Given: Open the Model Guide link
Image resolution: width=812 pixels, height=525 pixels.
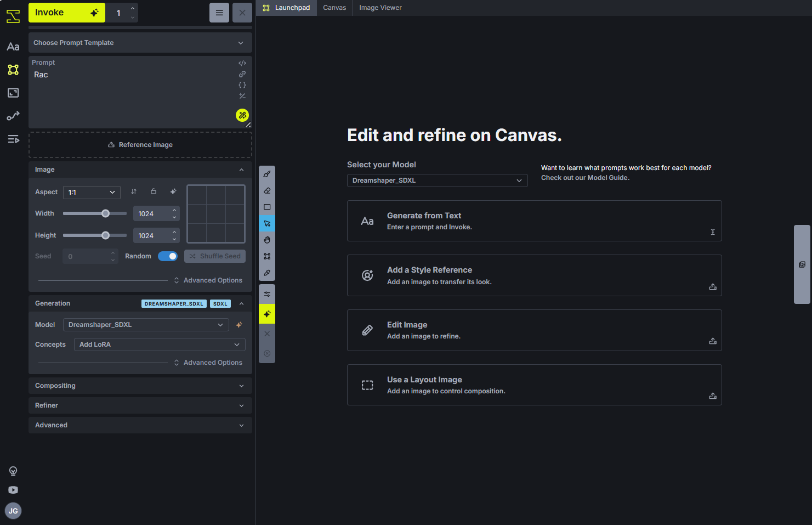Looking at the screenshot, I should (x=585, y=178).
